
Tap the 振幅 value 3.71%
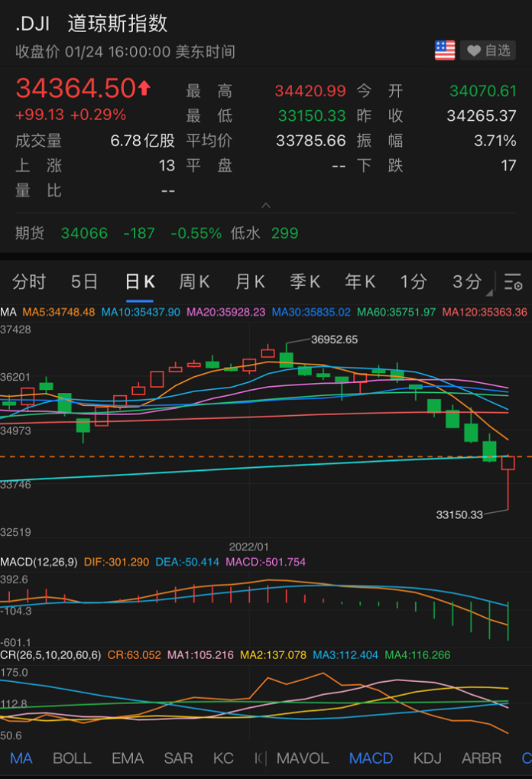[x=495, y=141]
